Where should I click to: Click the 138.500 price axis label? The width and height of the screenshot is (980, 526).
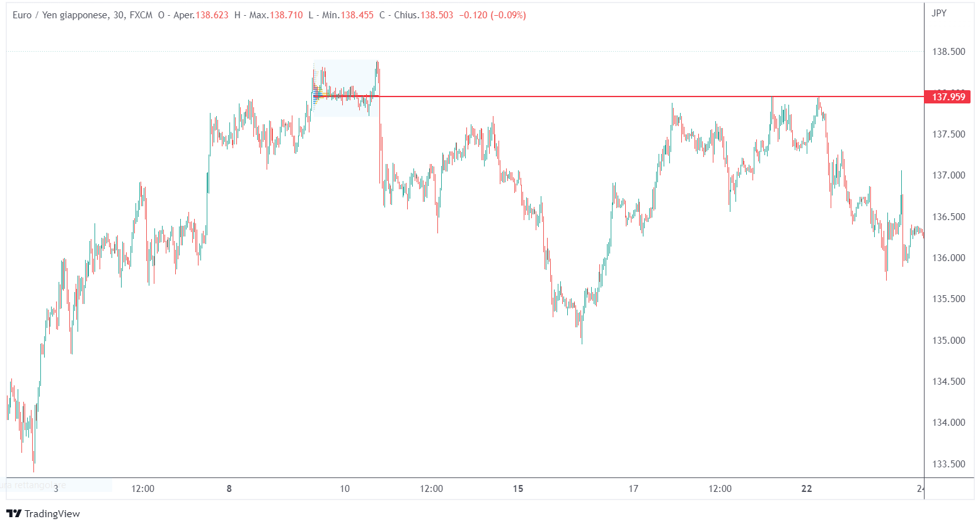(948, 52)
